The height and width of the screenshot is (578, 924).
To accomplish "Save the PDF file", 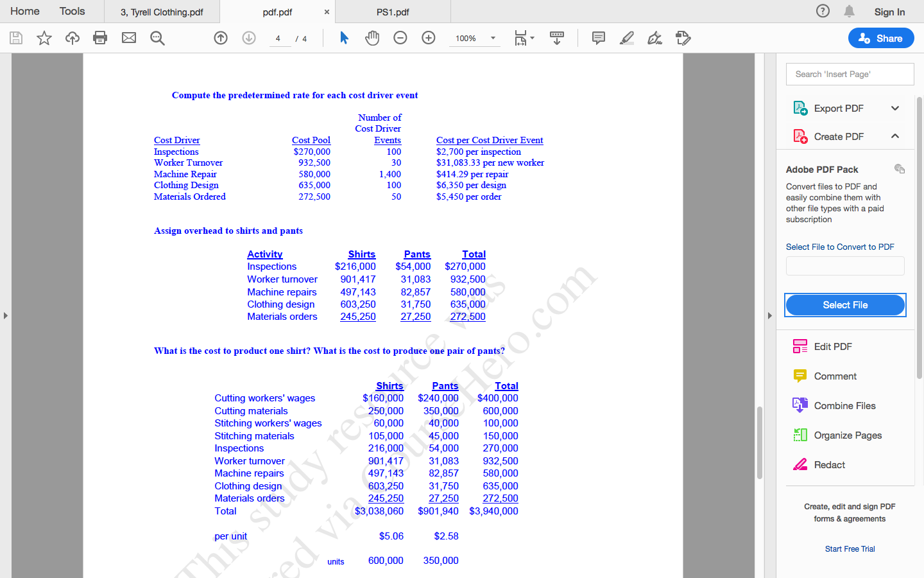I will 15,38.
